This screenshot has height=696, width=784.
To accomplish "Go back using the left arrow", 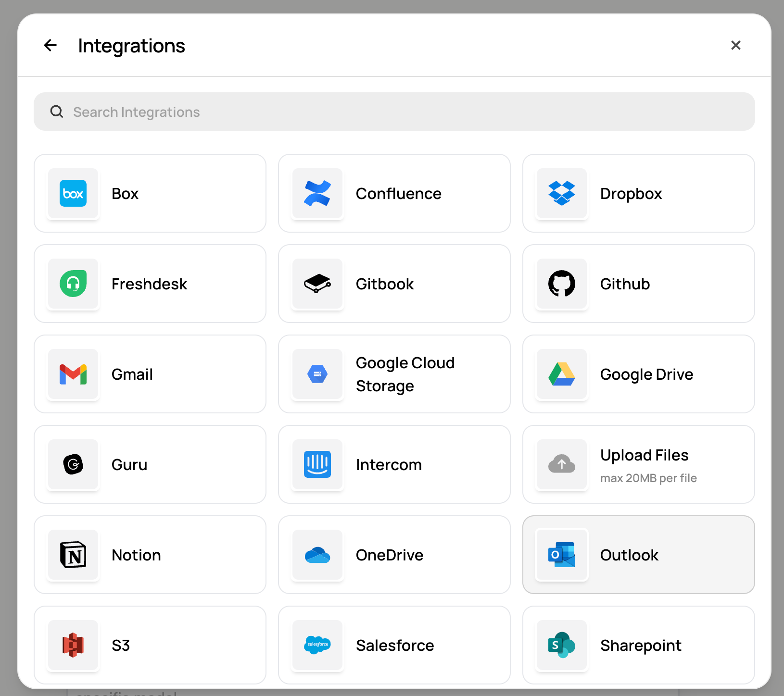I will pos(51,45).
